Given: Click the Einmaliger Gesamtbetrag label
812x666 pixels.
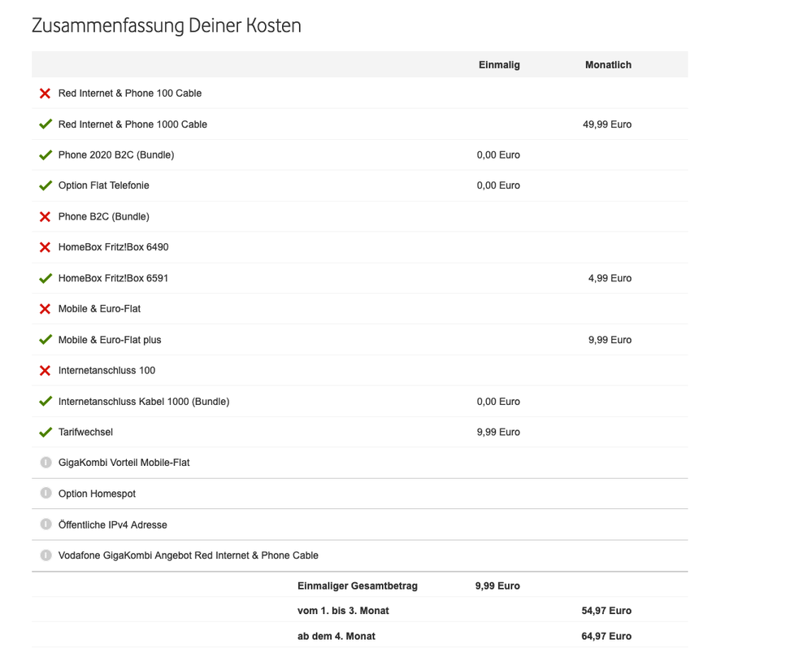Looking at the screenshot, I should coord(358,585).
